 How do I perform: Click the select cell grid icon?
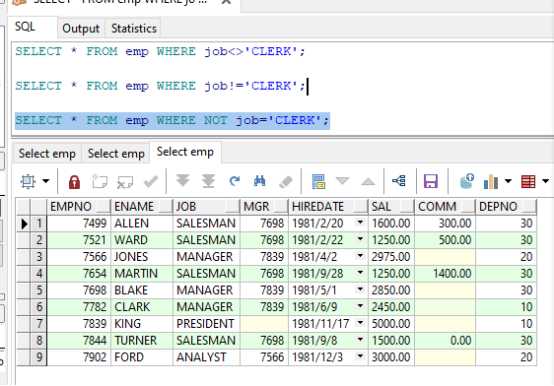click(x=28, y=182)
